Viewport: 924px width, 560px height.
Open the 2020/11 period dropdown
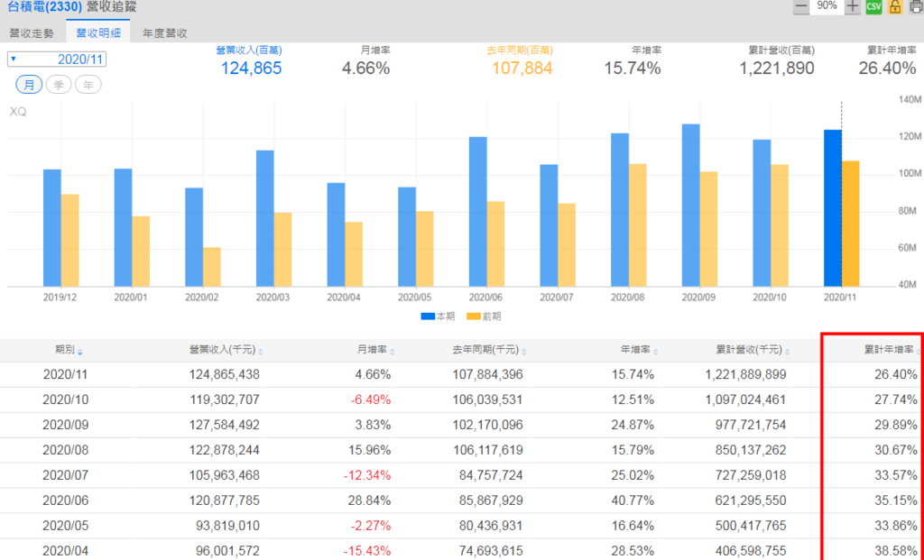[x=57, y=59]
